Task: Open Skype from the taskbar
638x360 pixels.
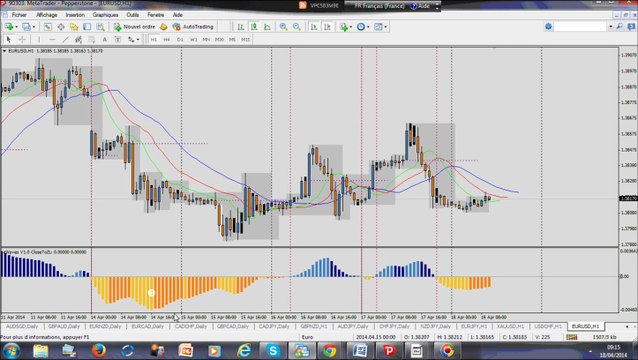Action: (x=273, y=350)
